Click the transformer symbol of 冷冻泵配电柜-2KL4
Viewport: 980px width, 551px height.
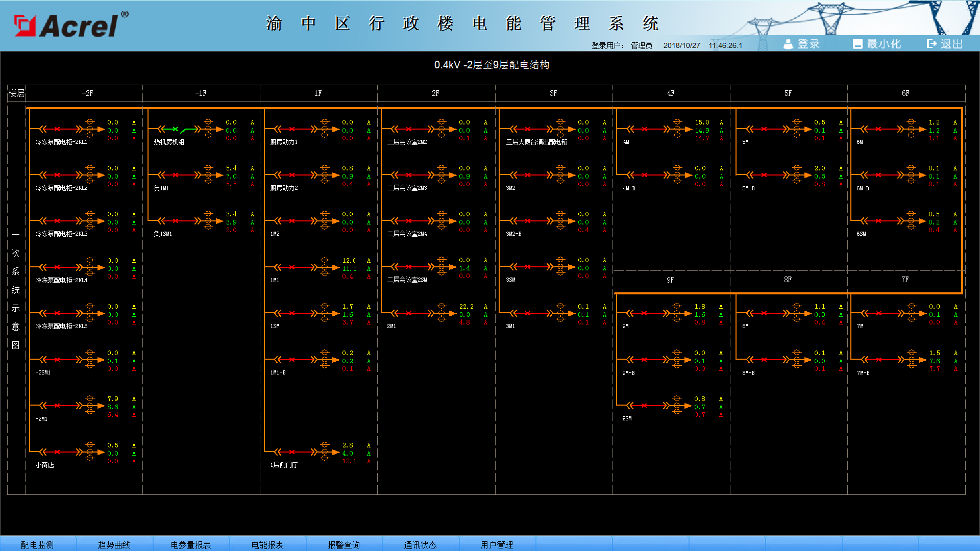[x=90, y=267]
